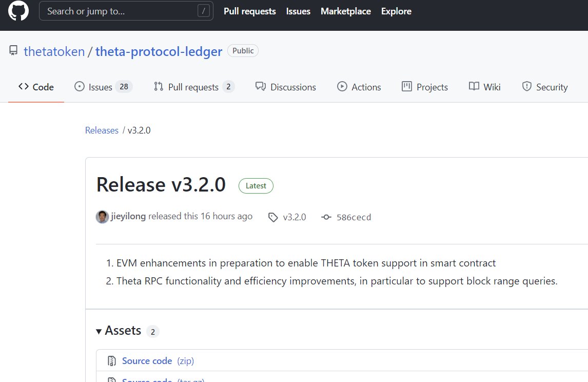Click the Discussions speech bubble icon

[x=261, y=86]
